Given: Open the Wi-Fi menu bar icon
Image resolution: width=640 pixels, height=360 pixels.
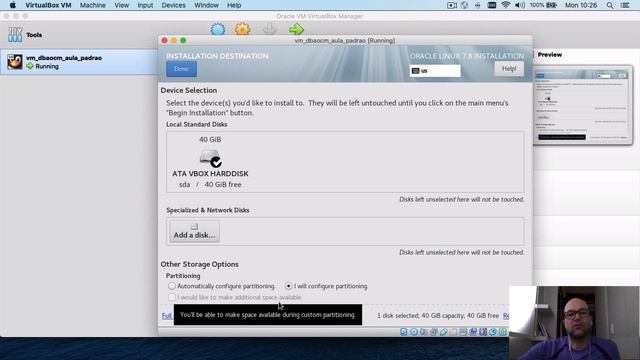Looking at the screenshot, I should point(506,5).
